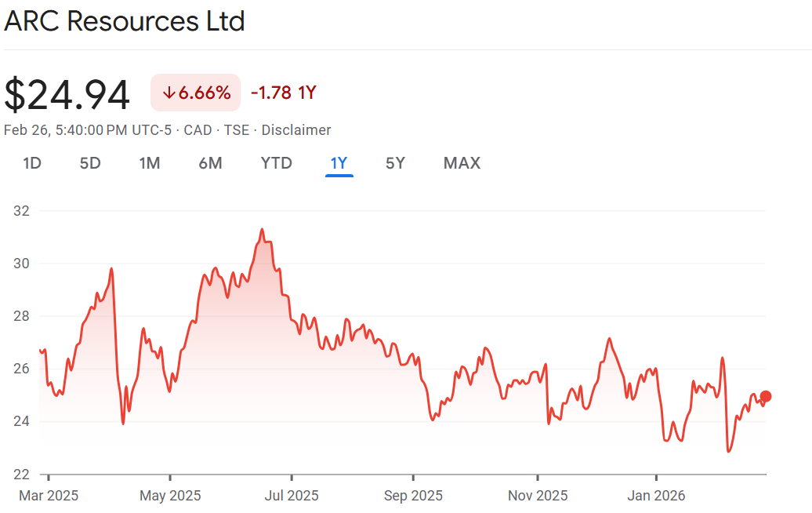Click the 32 price axis label
This screenshot has width=812, height=513.
pos(22,211)
